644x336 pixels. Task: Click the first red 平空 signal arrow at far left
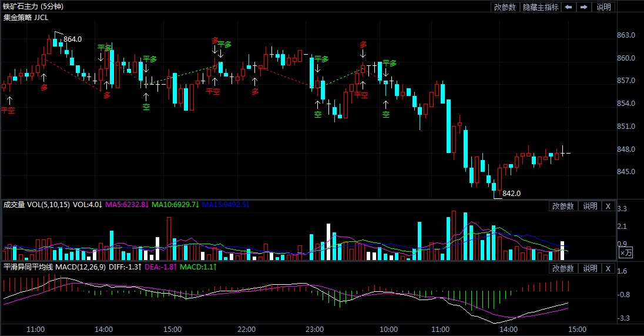9,102
